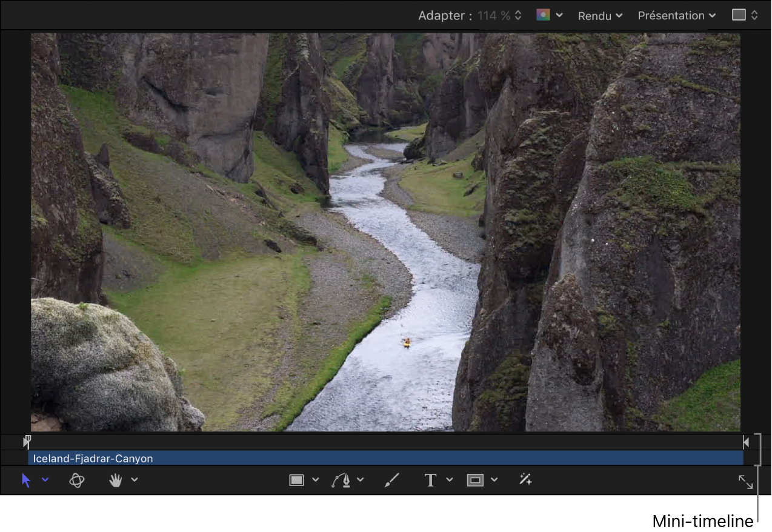Activate the 3D Transform tool
The image size is (772, 532).
coord(77,480)
